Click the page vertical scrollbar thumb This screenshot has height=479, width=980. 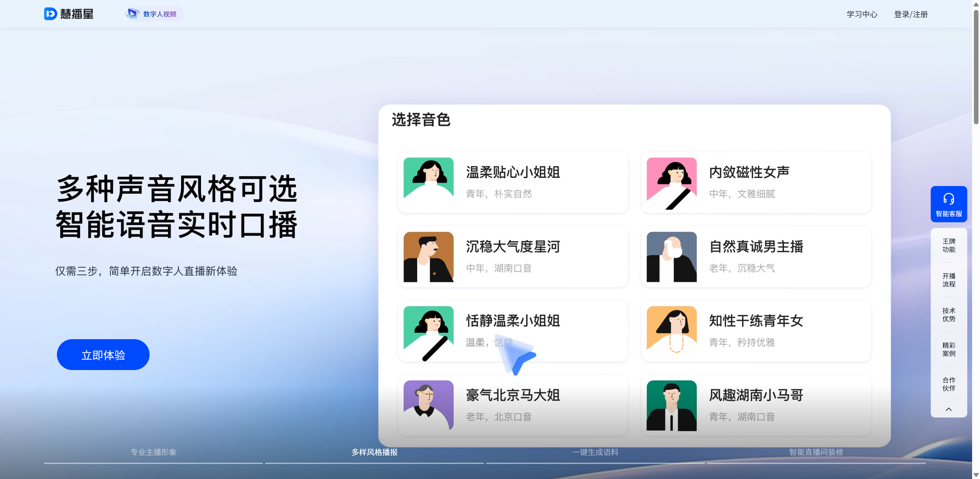976,67
